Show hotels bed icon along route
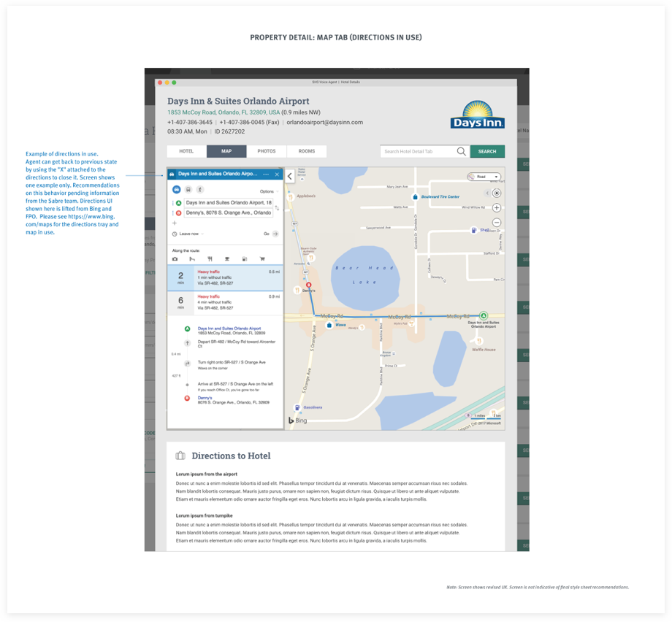The height and width of the screenshot is (622, 672). coord(192,258)
